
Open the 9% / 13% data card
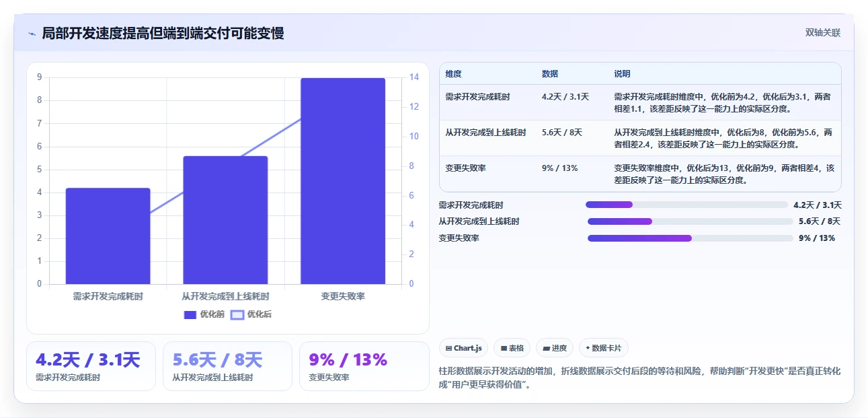(x=364, y=366)
